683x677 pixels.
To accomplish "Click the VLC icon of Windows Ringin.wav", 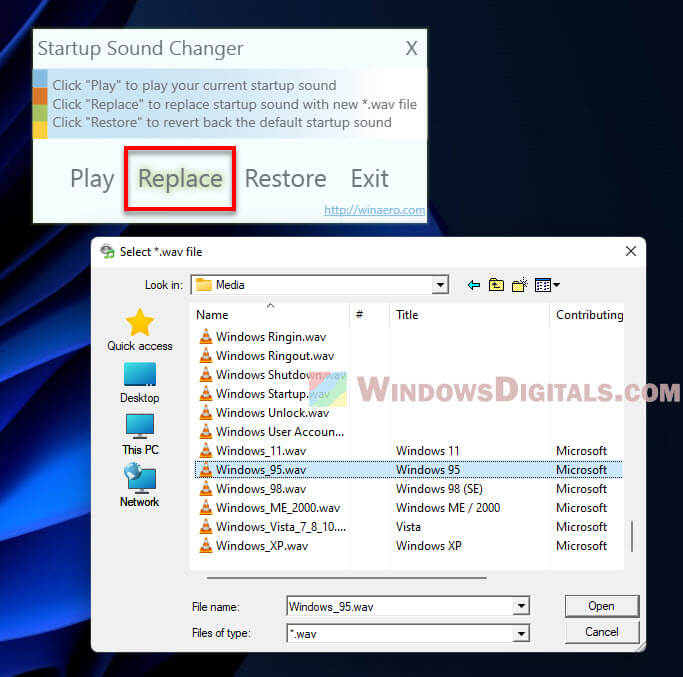I will coord(206,336).
